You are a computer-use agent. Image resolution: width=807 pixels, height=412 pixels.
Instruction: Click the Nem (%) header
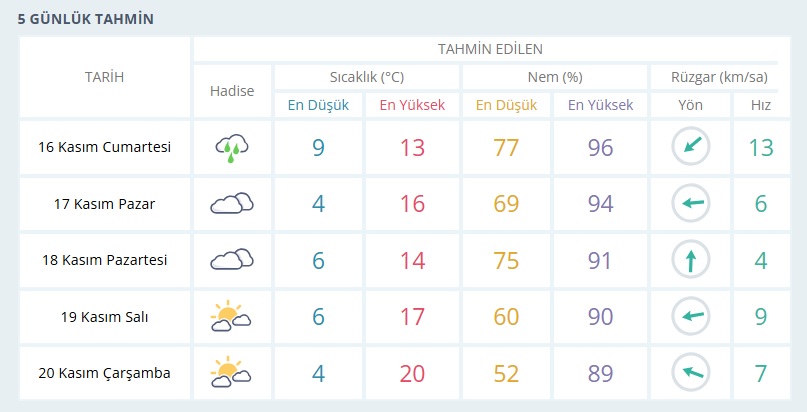(554, 77)
